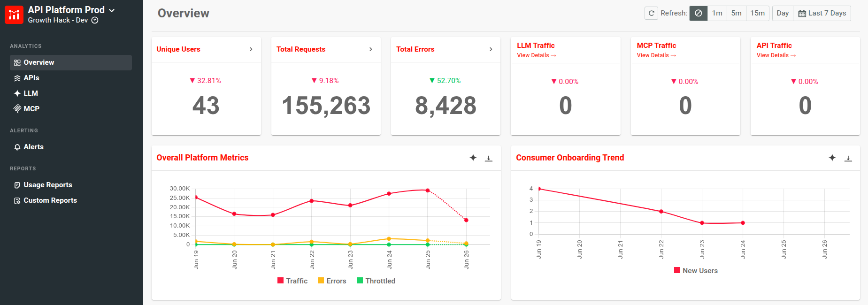Expand the API Platform Prod dropdown chevron
Image resolution: width=868 pixels, height=305 pixels.
[x=112, y=10]
